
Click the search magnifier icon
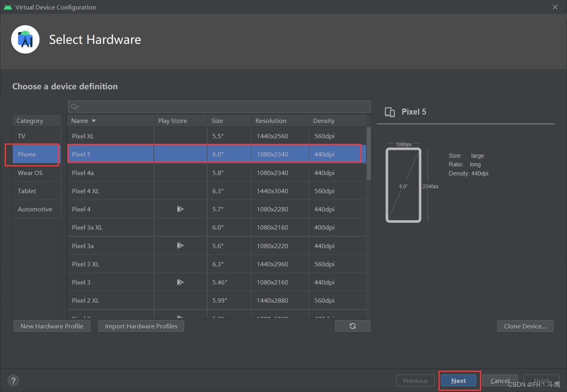pos(75,107)
